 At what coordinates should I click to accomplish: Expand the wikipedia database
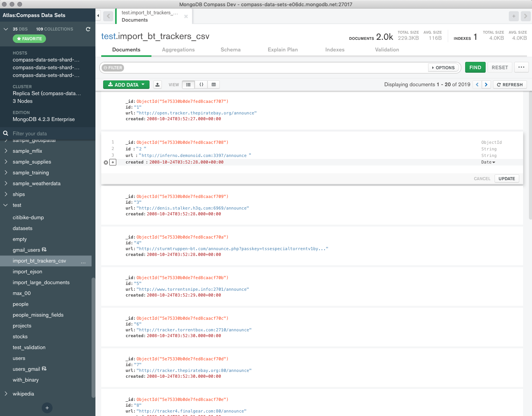[x=6, y=394]
